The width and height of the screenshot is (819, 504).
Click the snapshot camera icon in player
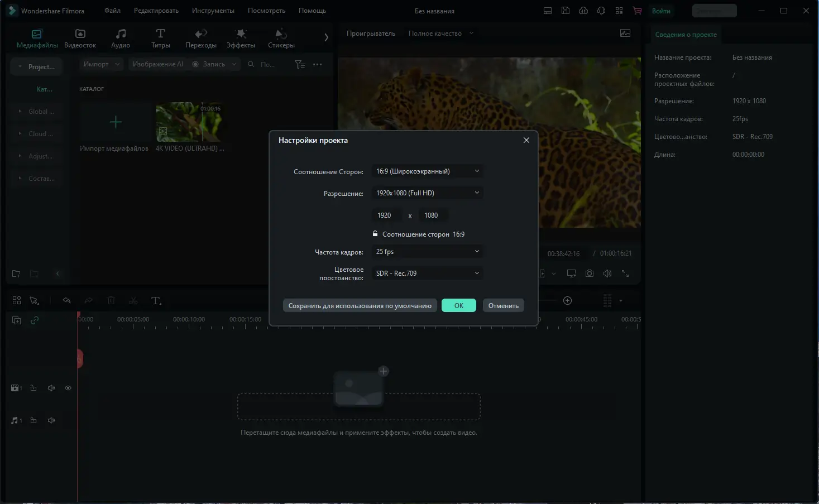point(590,273)
